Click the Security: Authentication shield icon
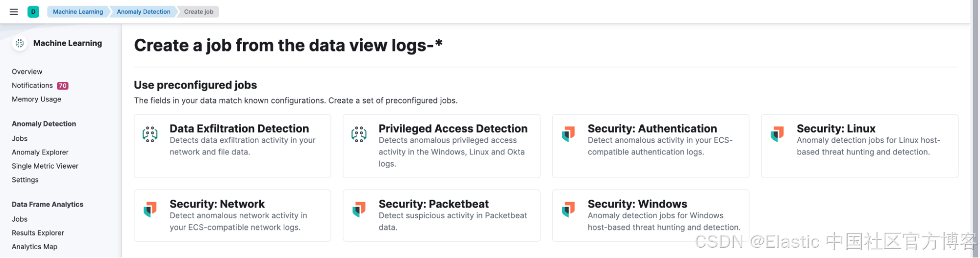980x258 pixels. 568,134
